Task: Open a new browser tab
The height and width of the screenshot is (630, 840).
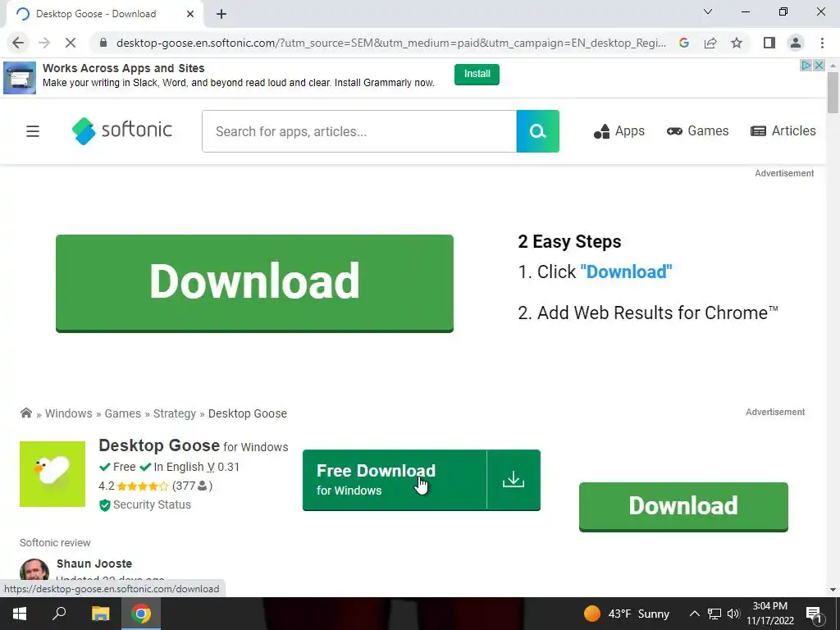Action: 221,14
